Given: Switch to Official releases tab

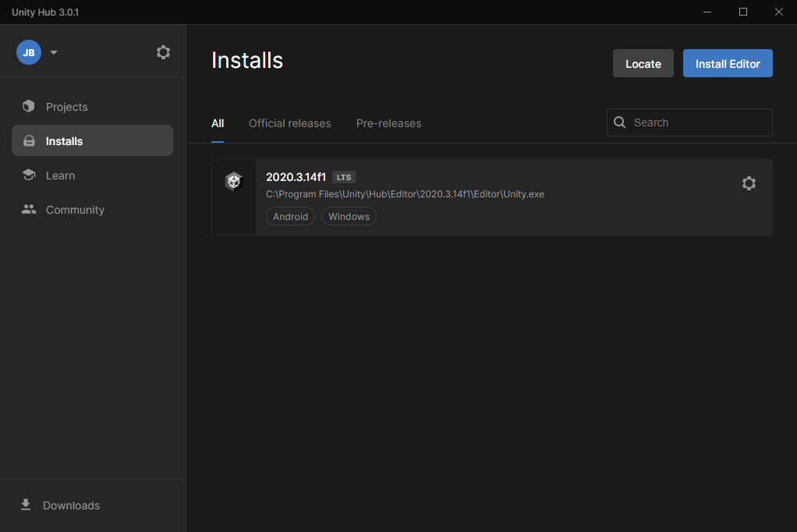Looking at the screenshot, I should [290, 123].
